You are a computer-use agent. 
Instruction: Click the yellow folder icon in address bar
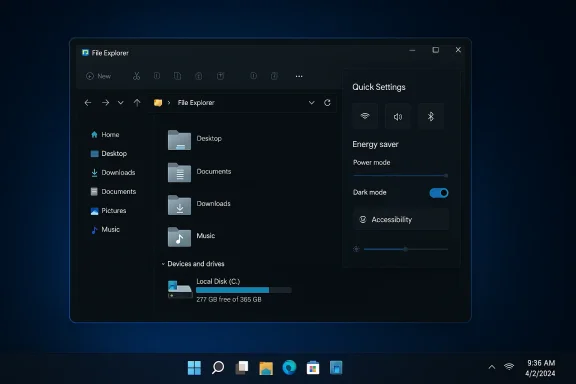[x=158, y=103]
